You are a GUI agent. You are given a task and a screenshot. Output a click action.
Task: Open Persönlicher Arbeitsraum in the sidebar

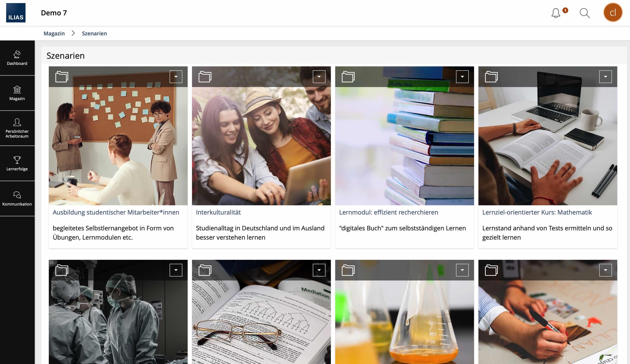click(x=17, y=128)
